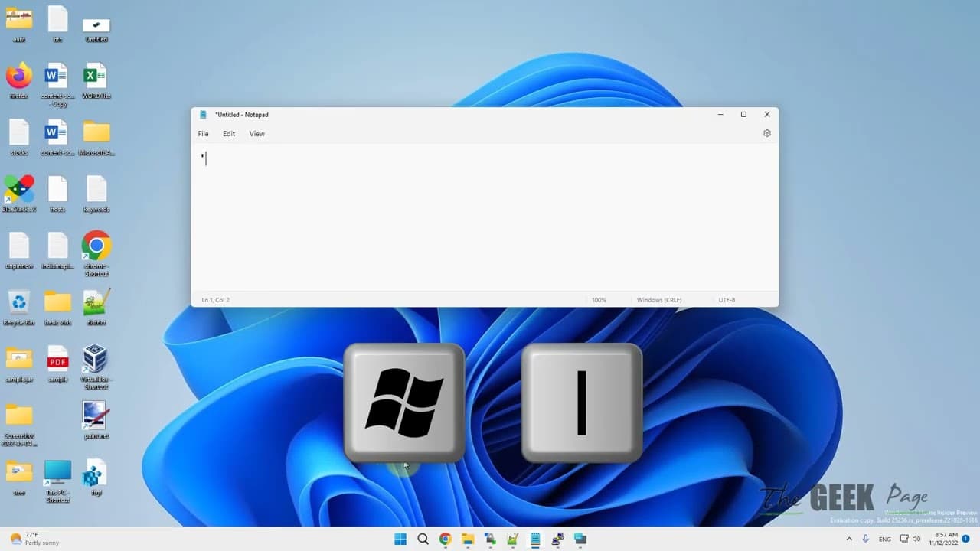This screenshot has height=551, width=980.
Task: Select the Chrome shortcut desktop icon
Action: coord(96,253)
